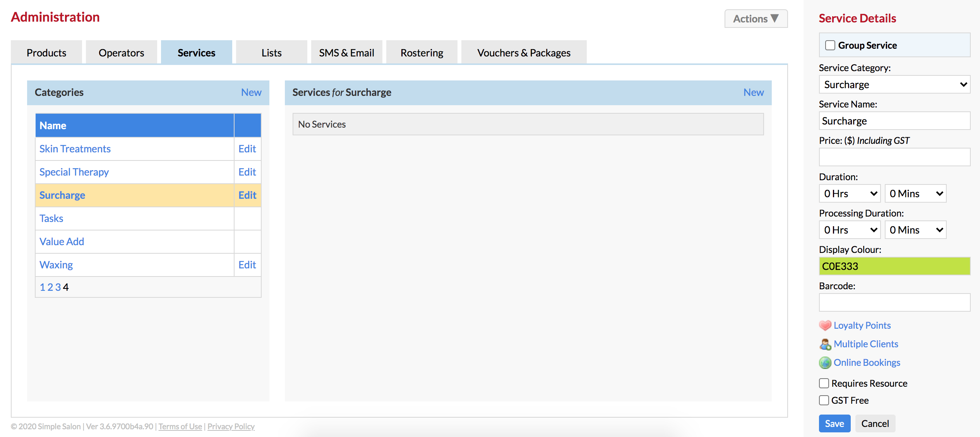Edit the Waxing category
The height and width of the screenshot is (437, 980).
(247, 265)
